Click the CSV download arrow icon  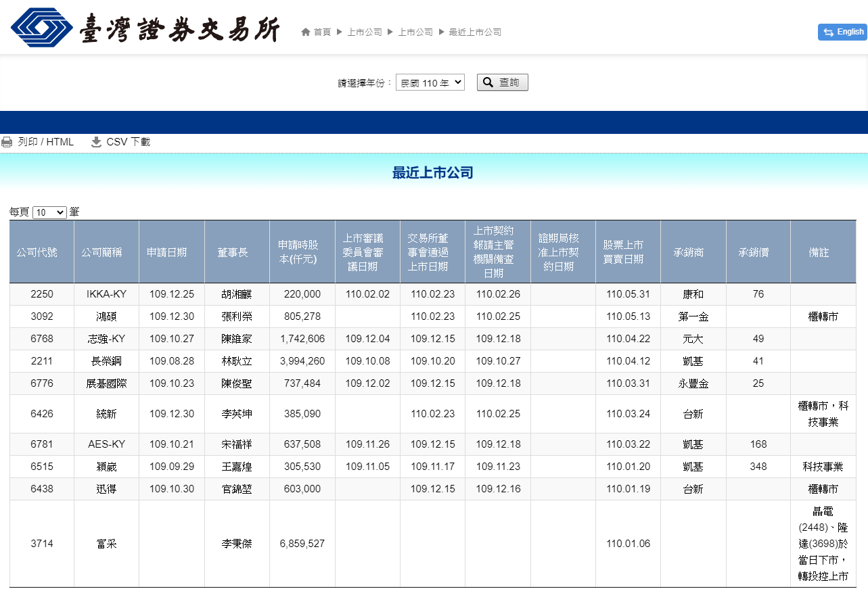click(x=96, y=142)
